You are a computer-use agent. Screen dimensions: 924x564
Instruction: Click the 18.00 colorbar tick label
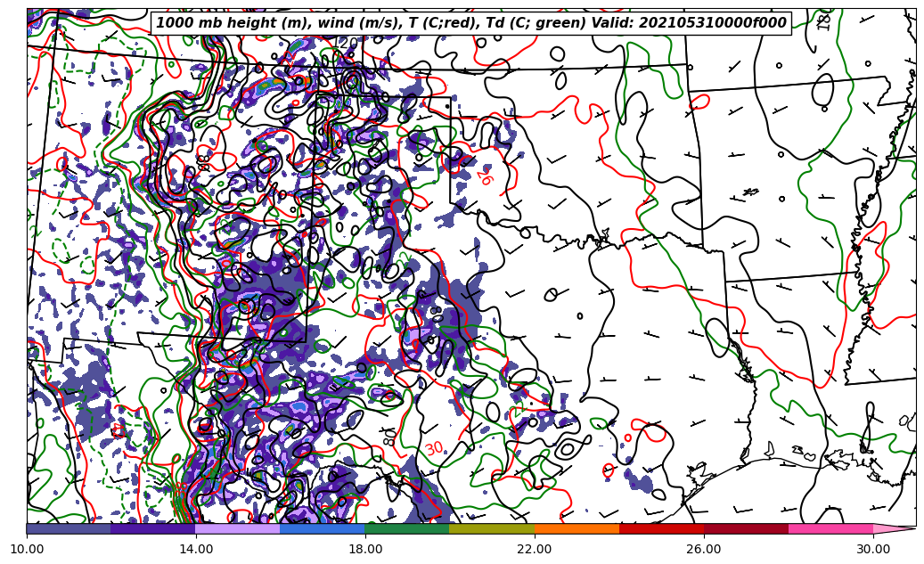coord(365,549)
